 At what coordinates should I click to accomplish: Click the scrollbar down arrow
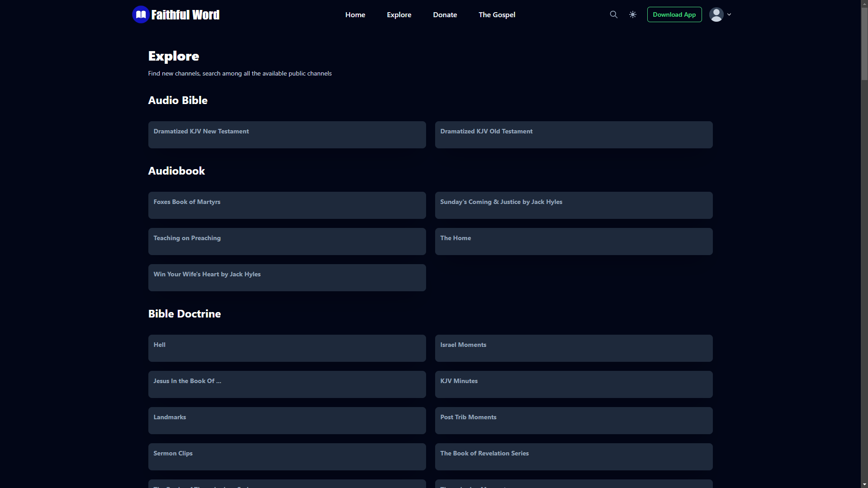pos(864,484)
